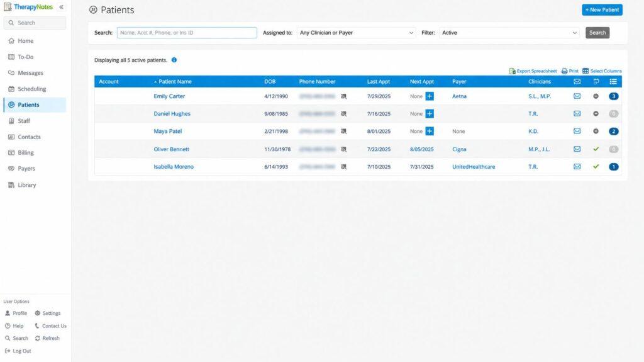Open Maya Patel's to-do badge showing 2
The height and width of the screenshot is (362, 644).
[x=614, y=132]
